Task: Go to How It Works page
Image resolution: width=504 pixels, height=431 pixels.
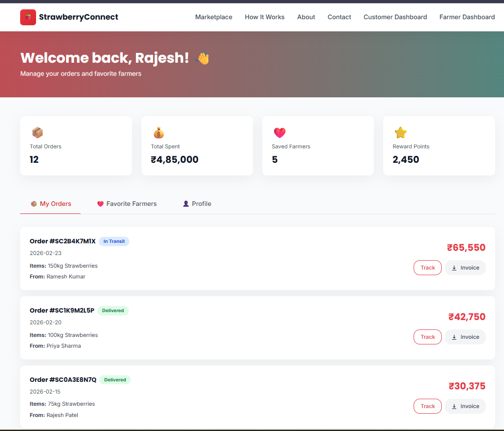Action: coord(265,17)
